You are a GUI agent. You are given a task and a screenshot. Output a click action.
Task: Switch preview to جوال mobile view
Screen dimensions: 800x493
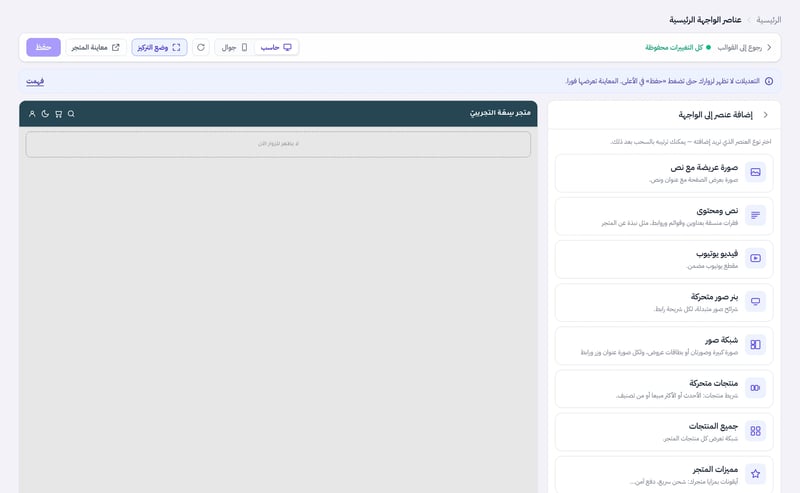235,47
